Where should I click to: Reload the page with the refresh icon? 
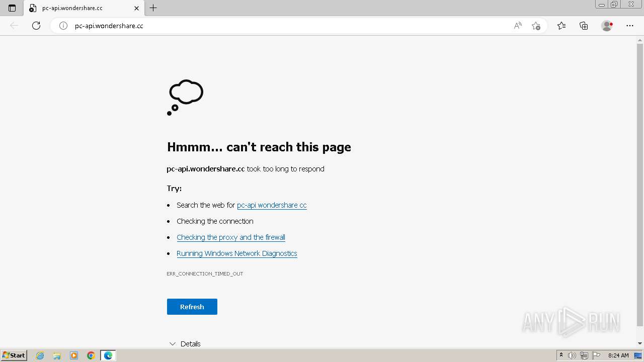pyautogui.click(x=36, y=26)
